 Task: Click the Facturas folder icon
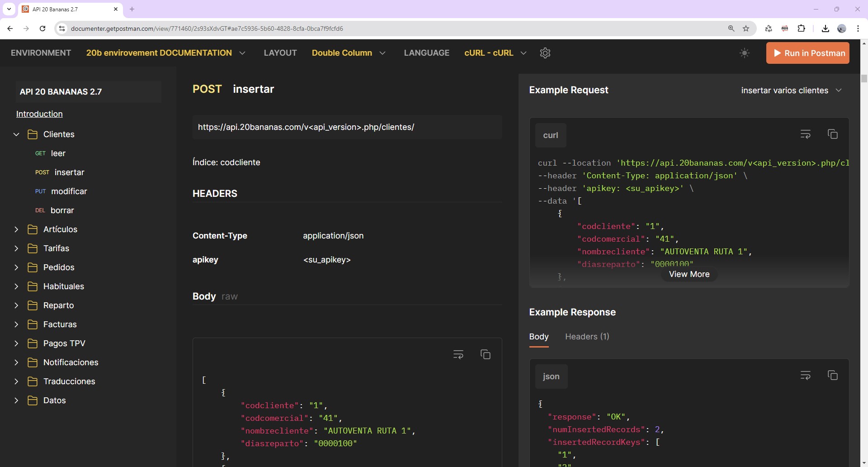tap(33, 324)
